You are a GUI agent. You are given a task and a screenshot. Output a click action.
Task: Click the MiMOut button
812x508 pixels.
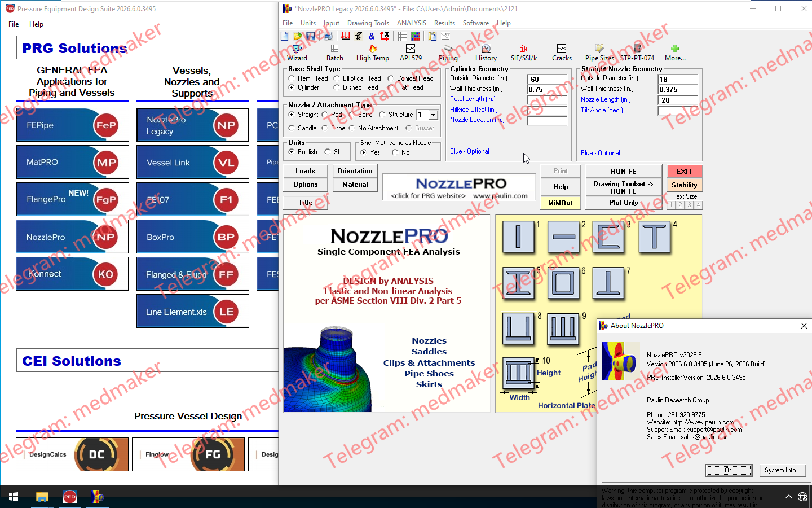561,203
